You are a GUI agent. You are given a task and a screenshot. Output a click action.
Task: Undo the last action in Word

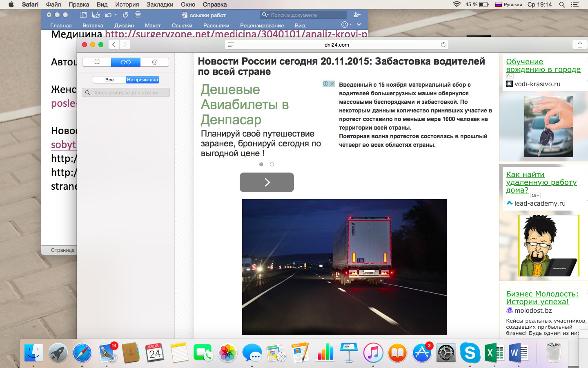pyautogui.click(x=108, y=15)
